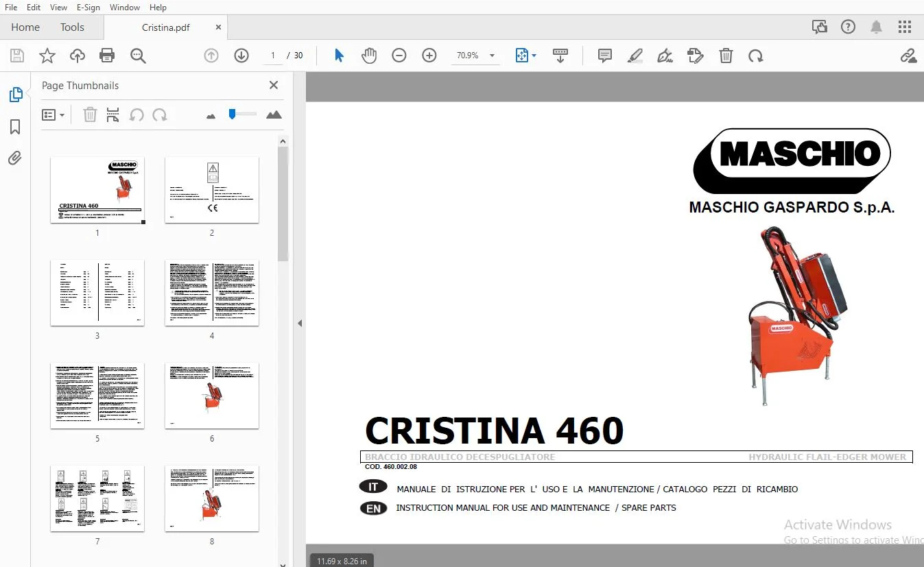The width and height of the screenshot is (924, 567).
Task: Open the Attachments paperclip pane
Action: pos(15,158)
